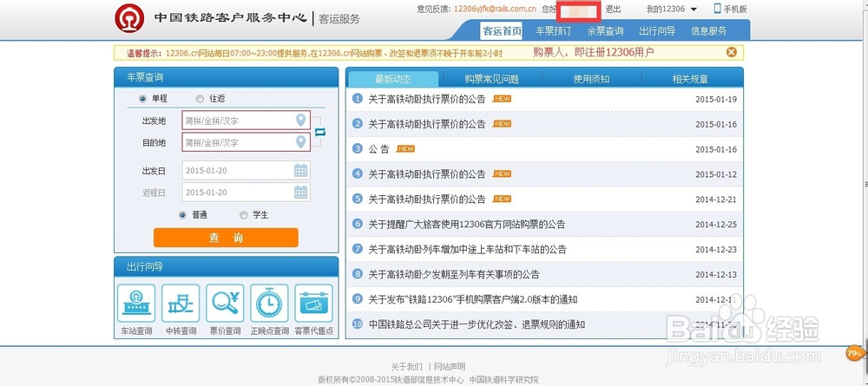
Task: Open the 关于我们 footer link
Action: coord(406,367)
